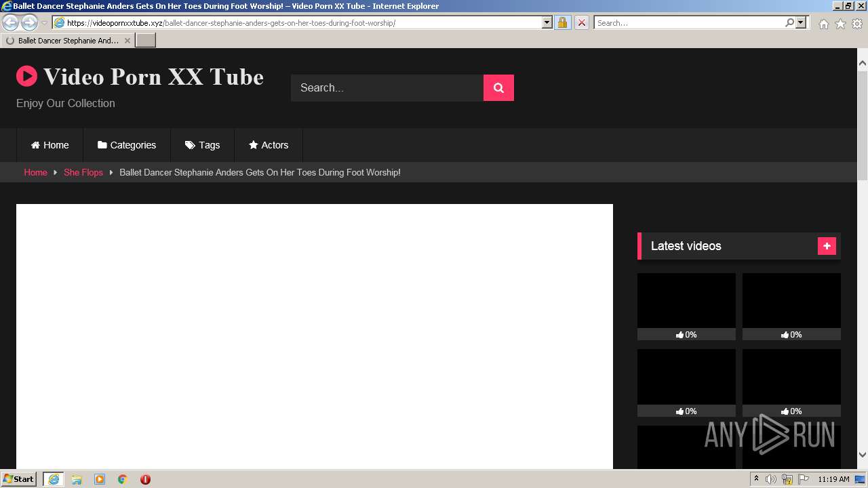Viewport: 868px width, 488px height.
Task: Click the browser Home icon
Action: 823,24
